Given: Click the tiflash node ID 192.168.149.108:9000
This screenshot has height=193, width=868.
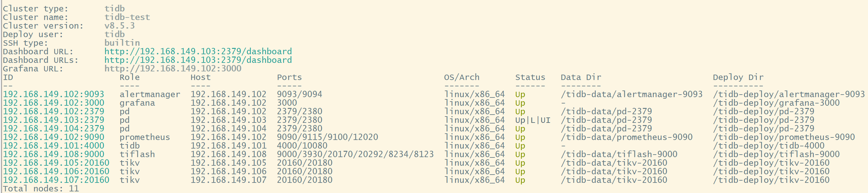Looking at the screenshot, I should click(x=54, y=155).
